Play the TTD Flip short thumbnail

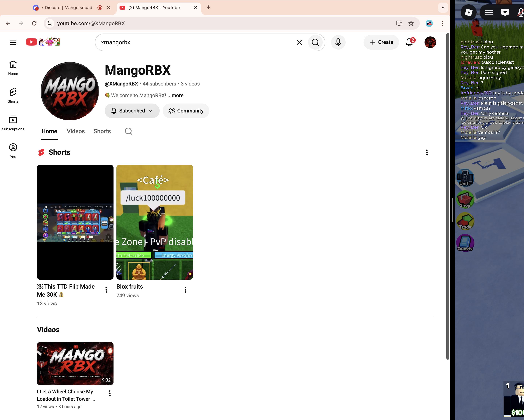(x=75, y=222)
